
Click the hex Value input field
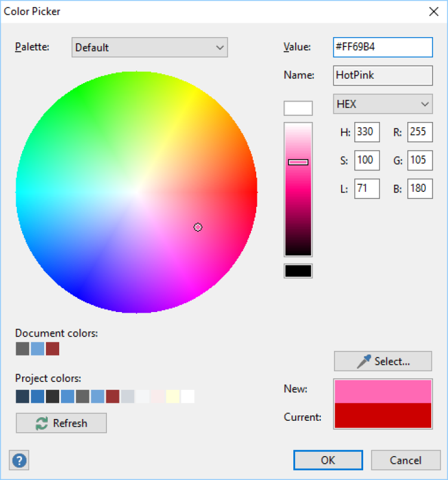click(382, 47)
